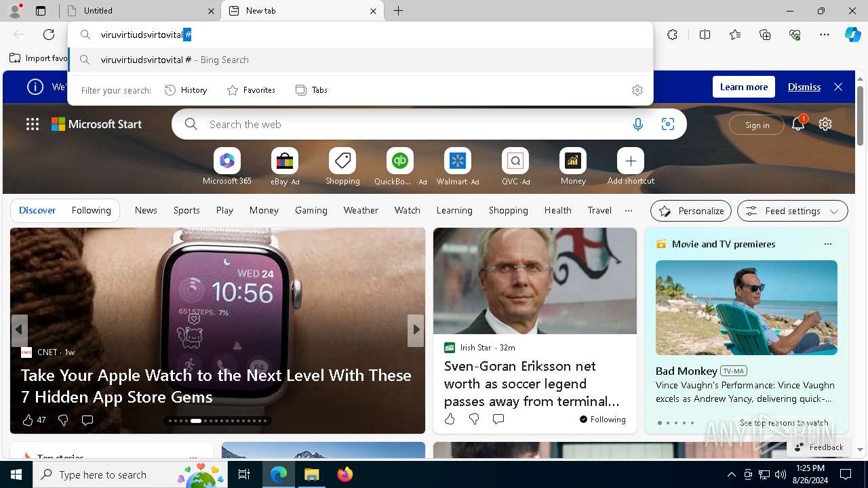Open notifications bell icon
The height and width of the screenshot is (488, 868).
pos(798,124)
